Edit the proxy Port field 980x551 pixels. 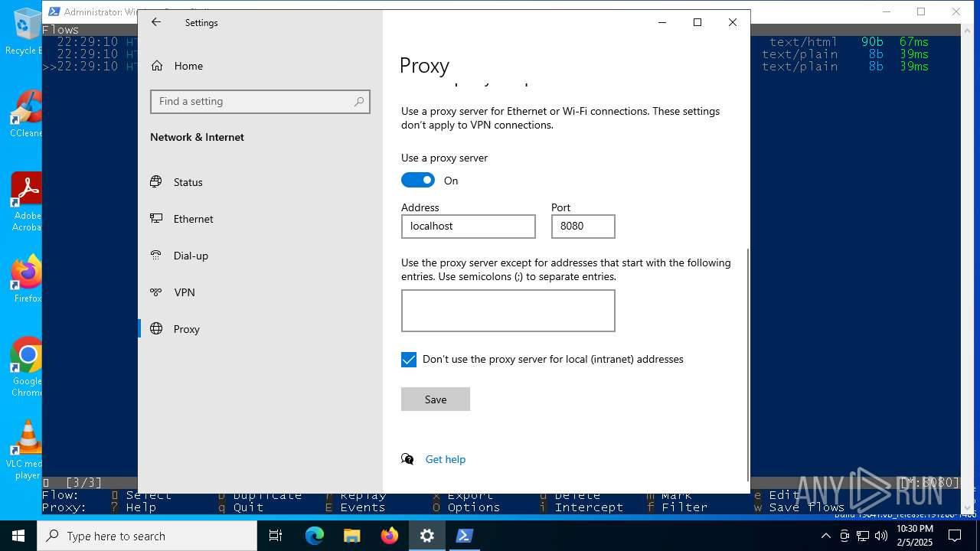pyautogui.click(x=583, y=227)
